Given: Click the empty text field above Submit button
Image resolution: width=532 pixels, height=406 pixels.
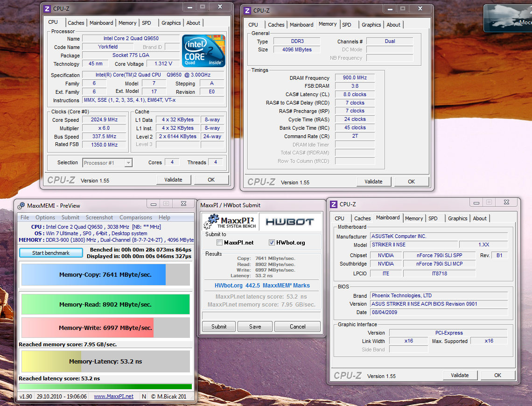Looking at the screenshot, I should point(261,315).
